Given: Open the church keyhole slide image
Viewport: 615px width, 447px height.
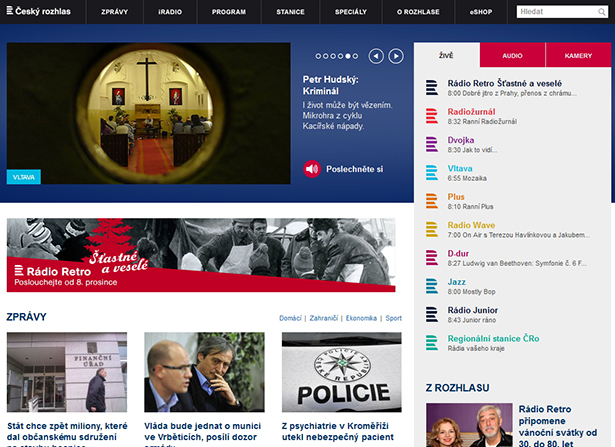Looking at the screenshot, I should tap(149, 113).
